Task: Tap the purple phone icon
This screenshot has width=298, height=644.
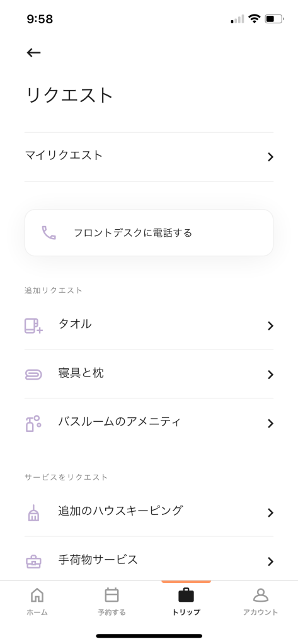Action: [x=49, y=233]
